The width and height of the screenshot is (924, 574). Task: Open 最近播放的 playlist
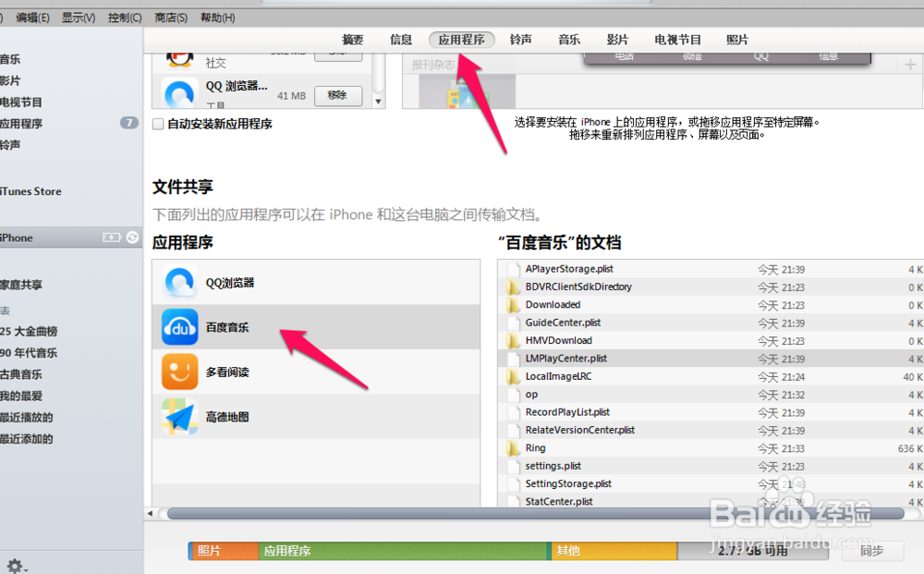[27, 417]
